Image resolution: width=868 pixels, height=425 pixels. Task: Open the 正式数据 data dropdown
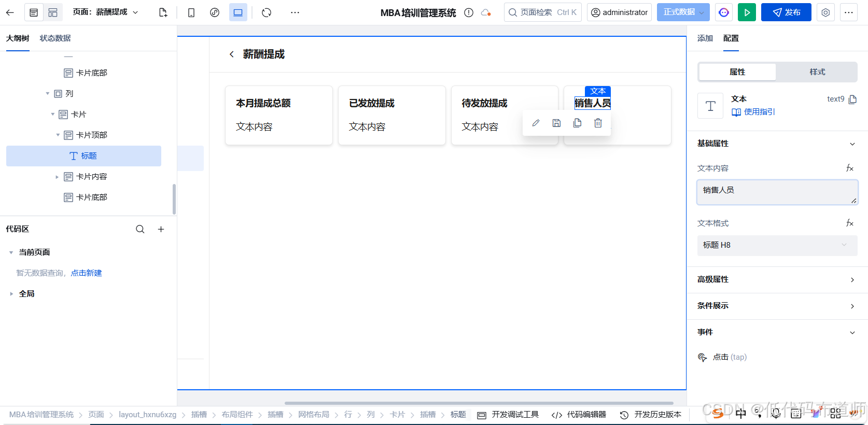point(683,12)
